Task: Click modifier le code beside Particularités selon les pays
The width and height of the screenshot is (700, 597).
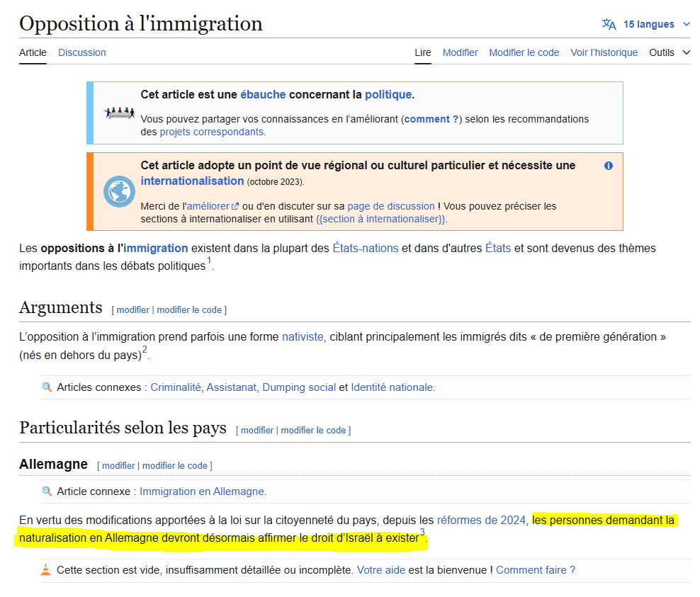Action: click(313, 430)
